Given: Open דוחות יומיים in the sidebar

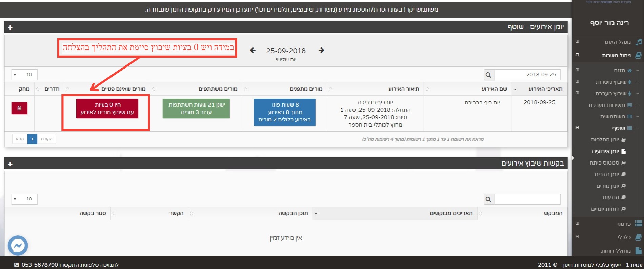Looking at the screenshot, I should [x=605, y=209].
